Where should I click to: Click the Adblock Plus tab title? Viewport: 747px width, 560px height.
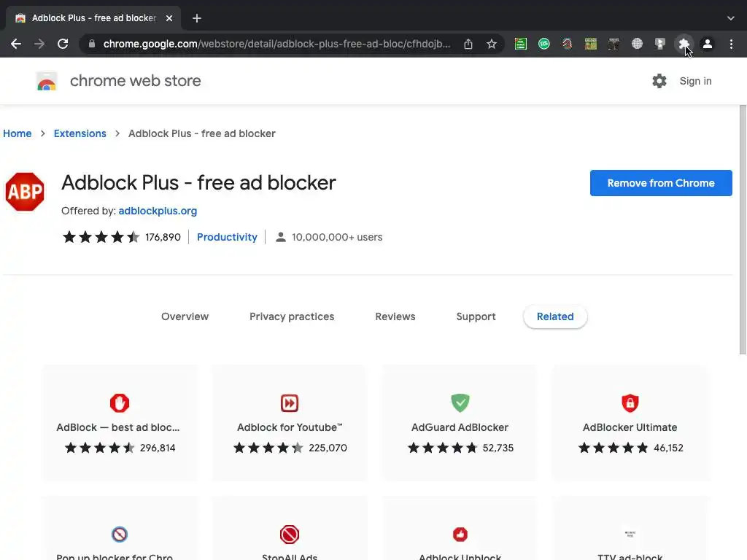pyautogui.click(x=94, y=18)
